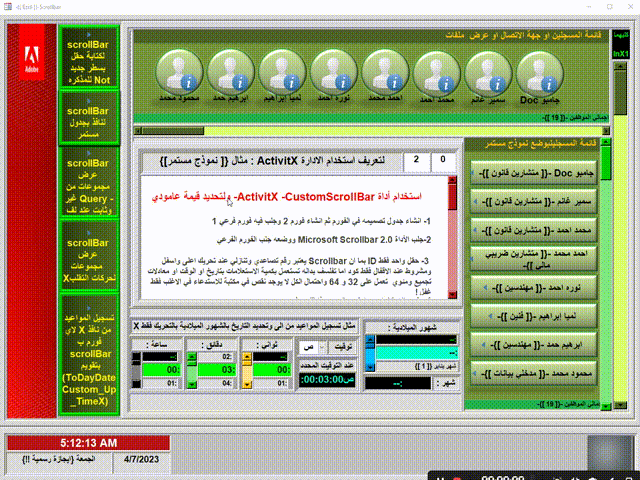Select لميا ابراهيم technicians list button
Screen dimensions: 640x480
[x=533, y=316]
